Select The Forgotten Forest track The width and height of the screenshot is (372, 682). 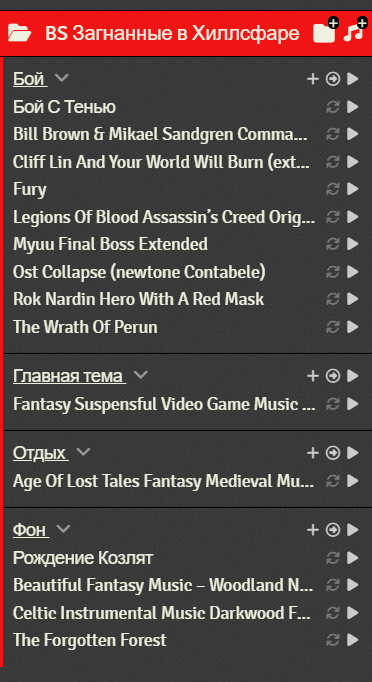(90, 640)
